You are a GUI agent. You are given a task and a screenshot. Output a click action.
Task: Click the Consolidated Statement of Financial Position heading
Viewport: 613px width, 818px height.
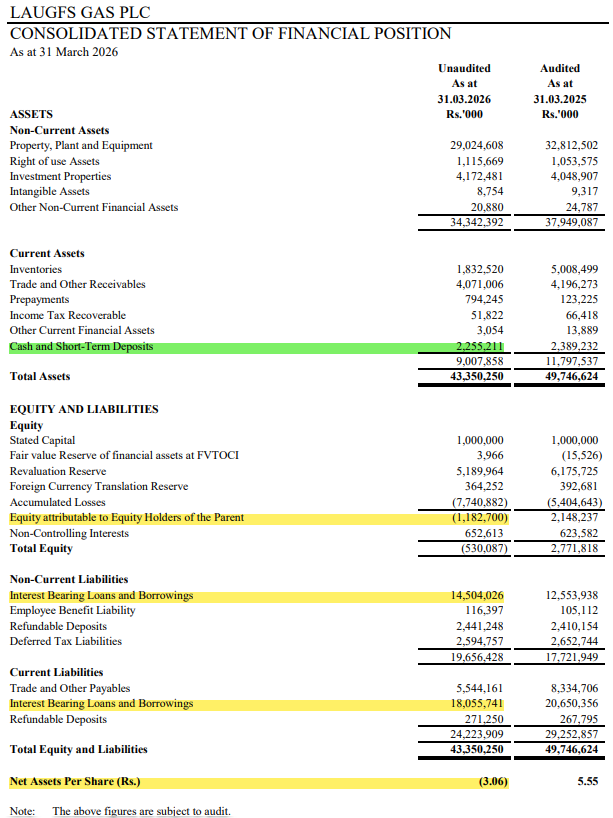coord(231,33)
